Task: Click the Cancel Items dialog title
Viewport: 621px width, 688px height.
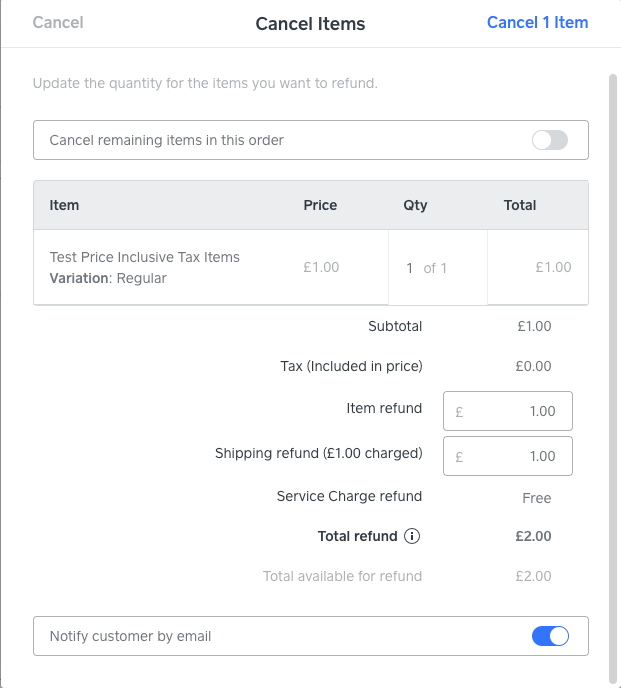Action: click(310, 23)
